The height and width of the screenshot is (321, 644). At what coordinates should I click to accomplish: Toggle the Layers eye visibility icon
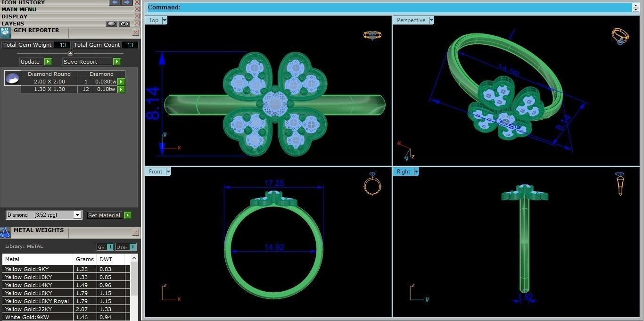coord(124,24)
